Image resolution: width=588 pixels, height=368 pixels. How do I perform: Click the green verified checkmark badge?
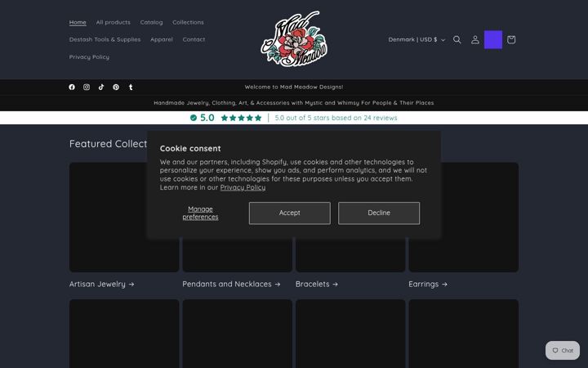tap(193, 118)
